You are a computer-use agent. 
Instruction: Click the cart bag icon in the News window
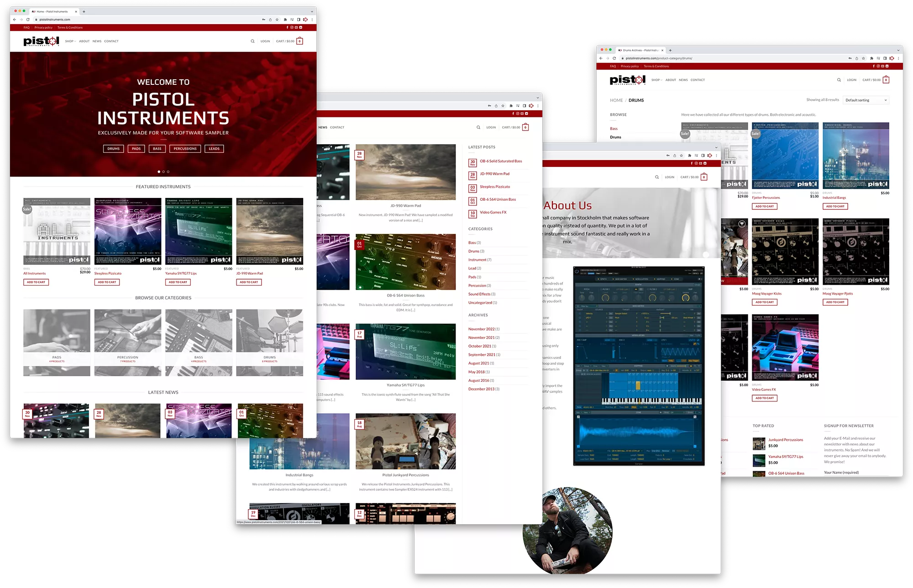(525, 127)
